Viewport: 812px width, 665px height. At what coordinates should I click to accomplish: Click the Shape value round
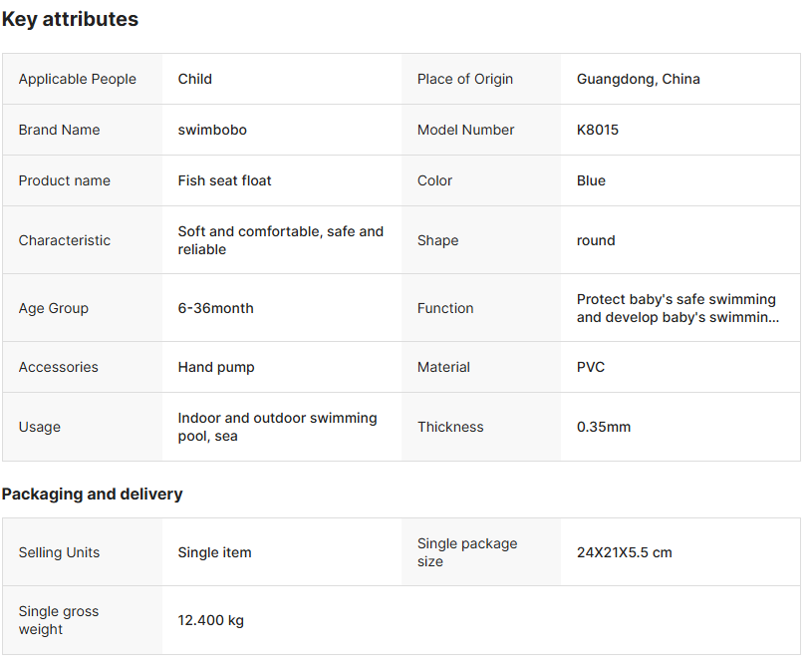pos(596,240)
